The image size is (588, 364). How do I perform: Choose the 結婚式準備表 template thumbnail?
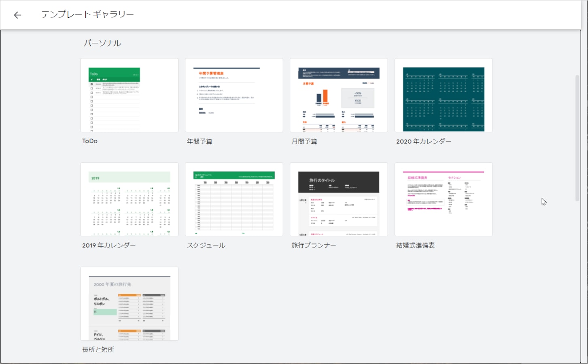tap(444, 199)
